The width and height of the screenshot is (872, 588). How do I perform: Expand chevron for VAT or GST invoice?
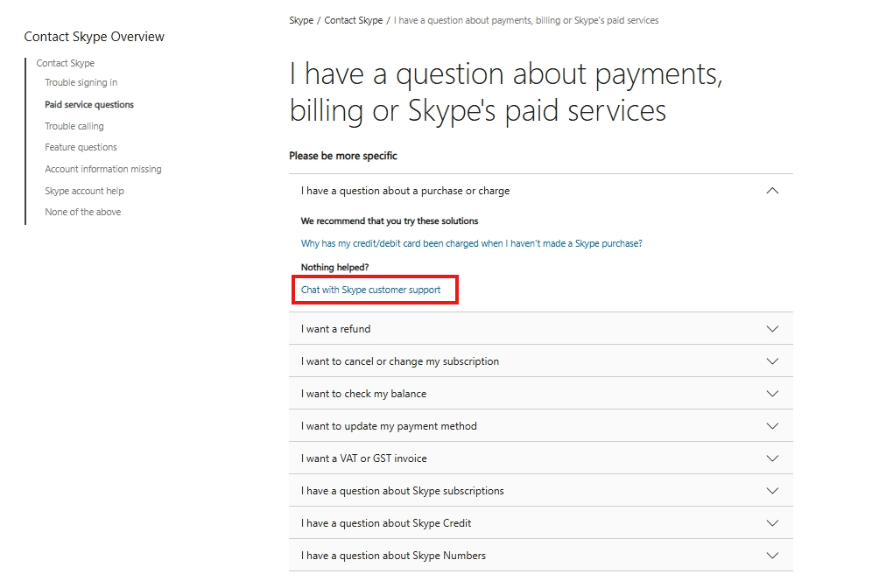click(772, 458)
